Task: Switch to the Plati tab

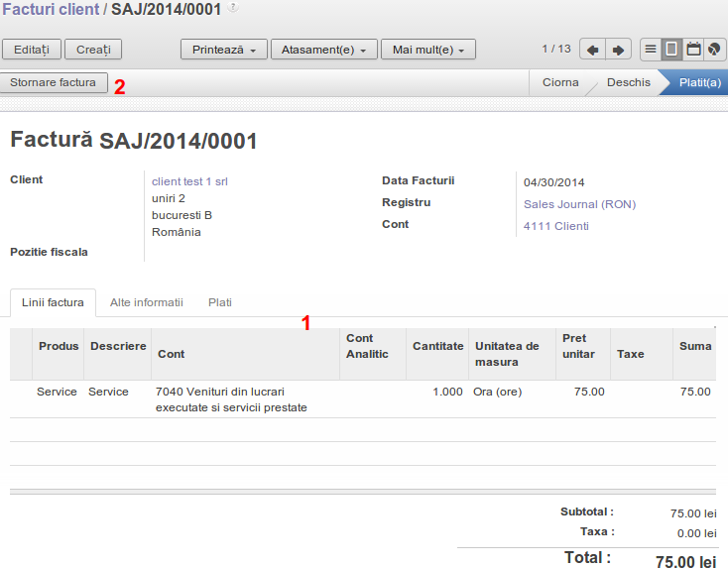Action: click(220, 302)
